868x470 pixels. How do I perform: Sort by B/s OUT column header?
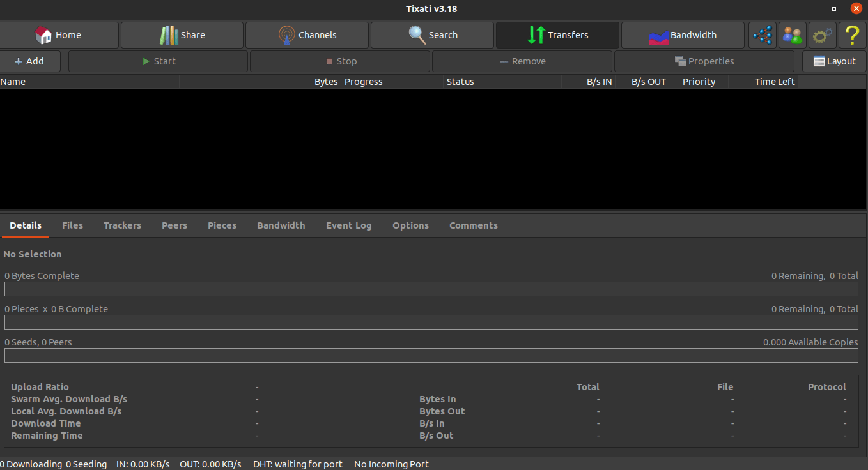642,82
